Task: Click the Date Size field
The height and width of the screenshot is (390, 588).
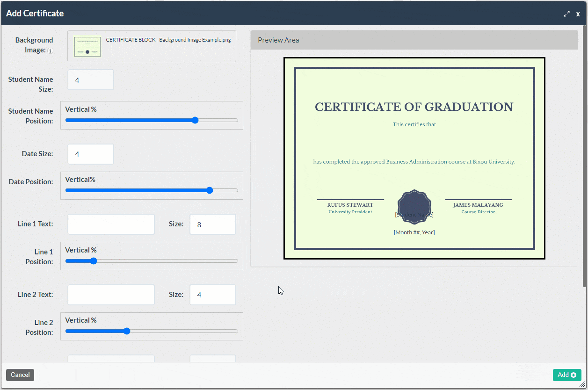Action: pos(91,154)
